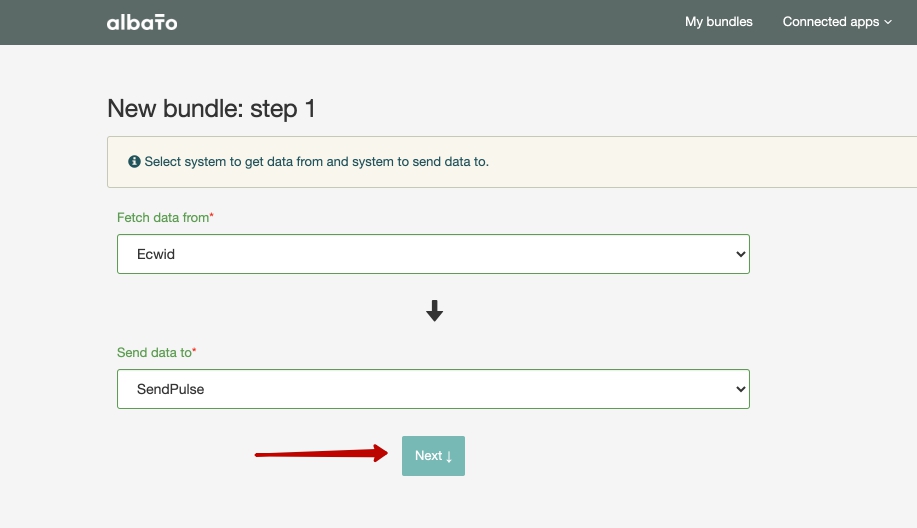917x528 pixels.
Task: Click the black down arrow between the fields
Action: (434, 312)
